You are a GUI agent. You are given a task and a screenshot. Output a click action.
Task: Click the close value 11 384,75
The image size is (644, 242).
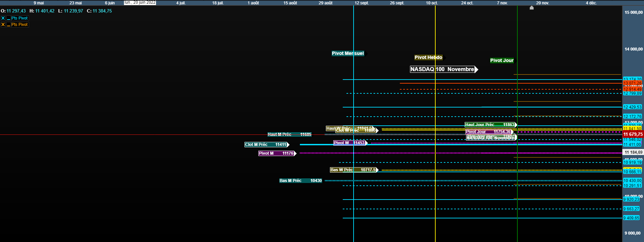(102, 11)
